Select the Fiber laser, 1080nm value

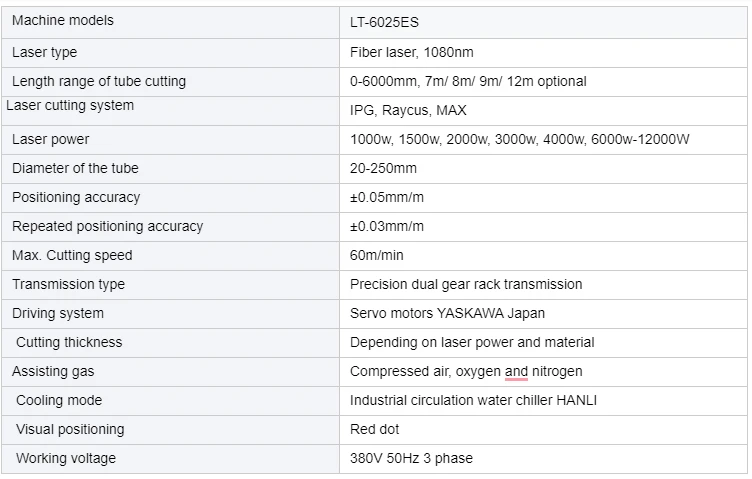(x=411, y=52)
